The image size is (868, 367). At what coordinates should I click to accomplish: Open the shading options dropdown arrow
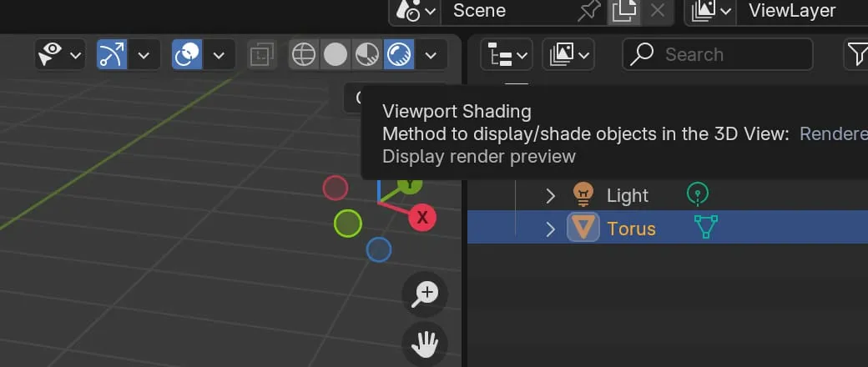(431, 55)
